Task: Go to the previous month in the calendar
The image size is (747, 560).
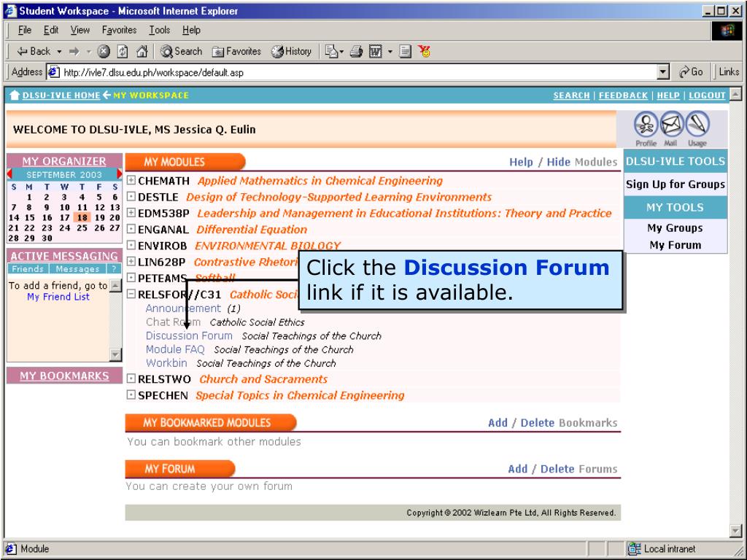Action: coord(9,174)
